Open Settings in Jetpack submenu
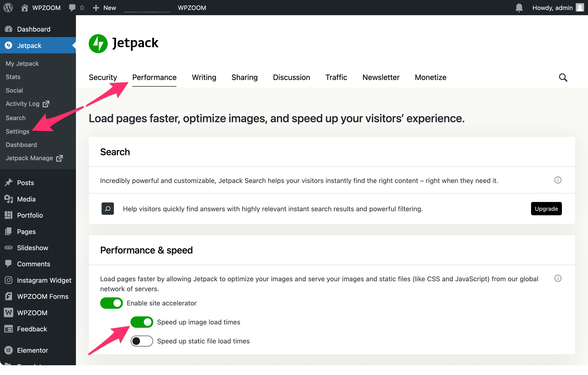 point(17,131)
